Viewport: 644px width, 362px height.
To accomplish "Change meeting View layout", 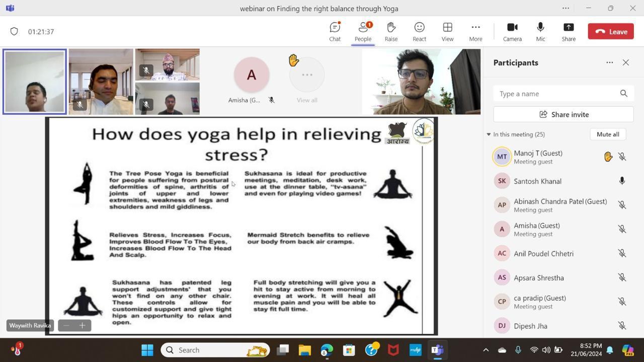I will tap(447, 32).
